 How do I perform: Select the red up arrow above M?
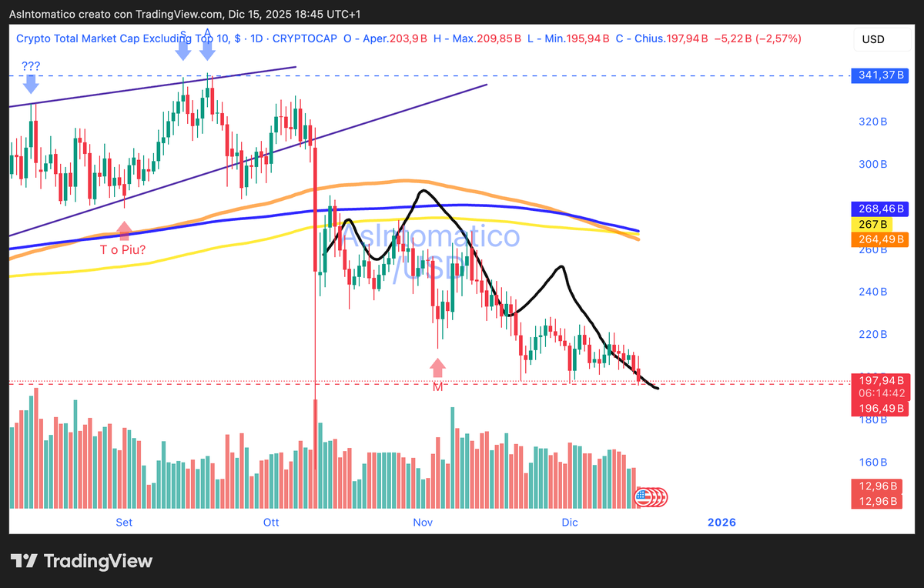pyautogui.click(x=437, y=368)
